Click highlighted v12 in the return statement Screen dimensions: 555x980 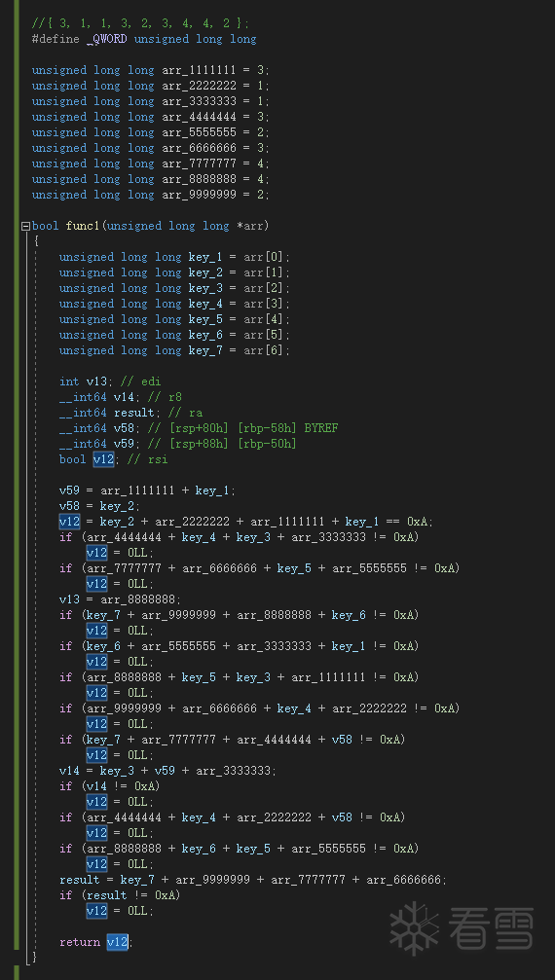118,942
